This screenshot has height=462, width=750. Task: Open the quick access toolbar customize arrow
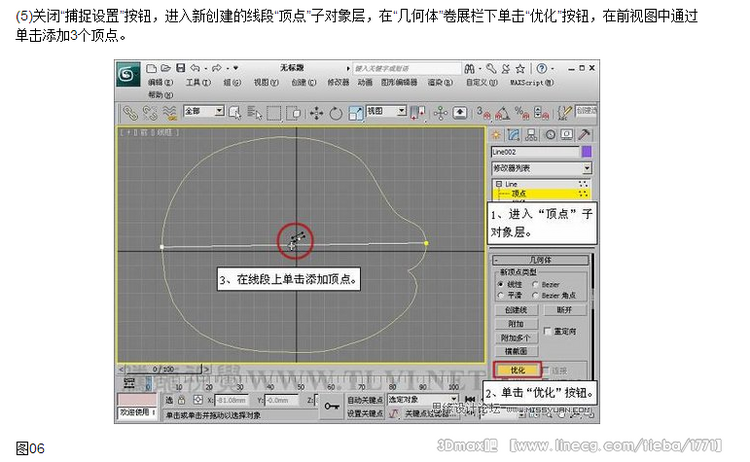coord(236,68)
